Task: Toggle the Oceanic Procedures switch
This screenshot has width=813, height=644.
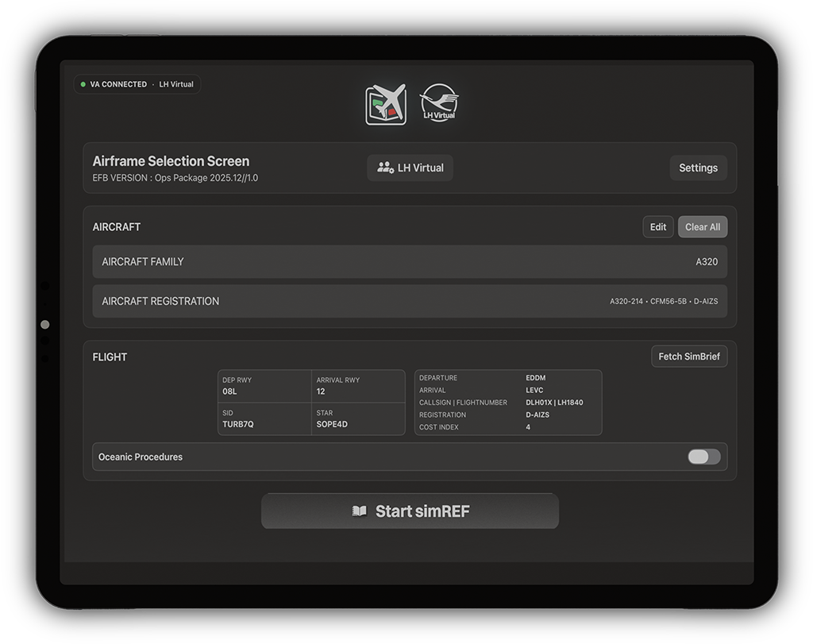Action: 703,457
